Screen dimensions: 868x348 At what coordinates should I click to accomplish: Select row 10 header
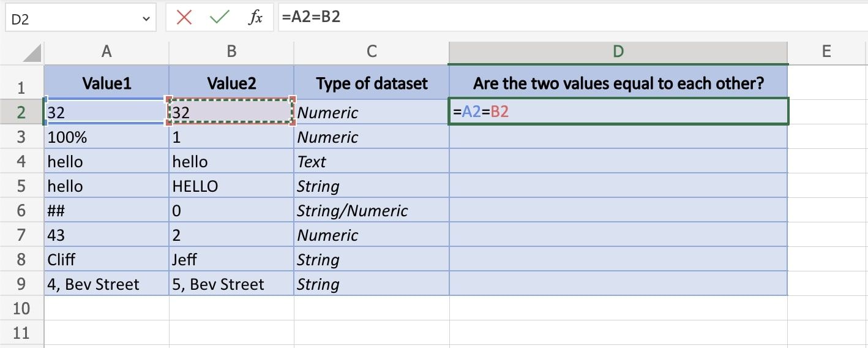click(21, 308)
